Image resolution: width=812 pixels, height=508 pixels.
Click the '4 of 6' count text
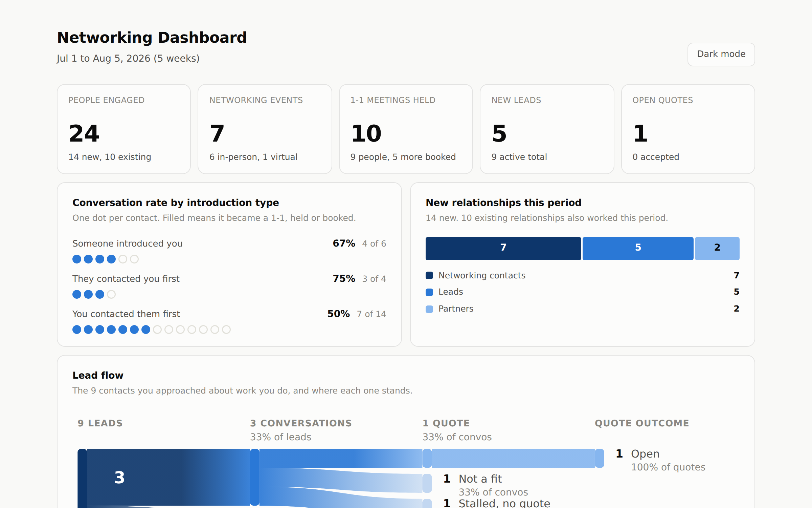point(374,244)
